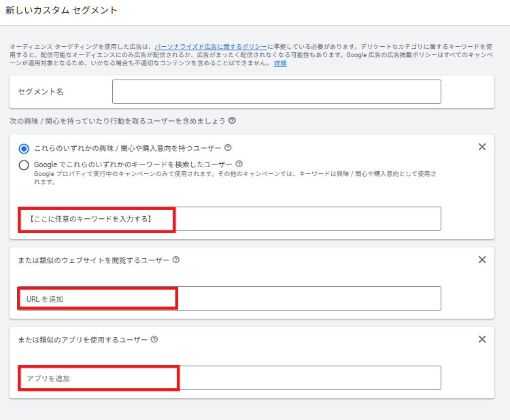Click the 詳細 link
The image size is (510, 420).
(280, 63)
